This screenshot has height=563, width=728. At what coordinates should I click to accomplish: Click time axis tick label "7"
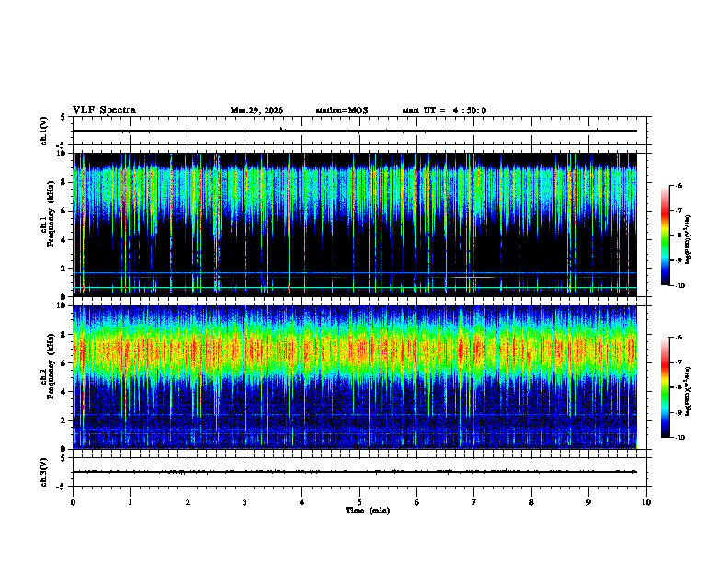[474, 502]
